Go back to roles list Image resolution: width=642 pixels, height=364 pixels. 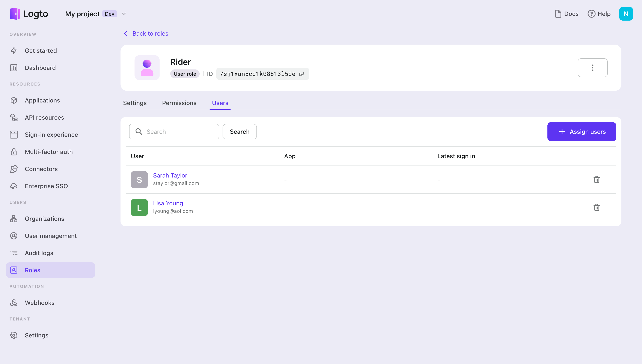click(x=146, y=33)
